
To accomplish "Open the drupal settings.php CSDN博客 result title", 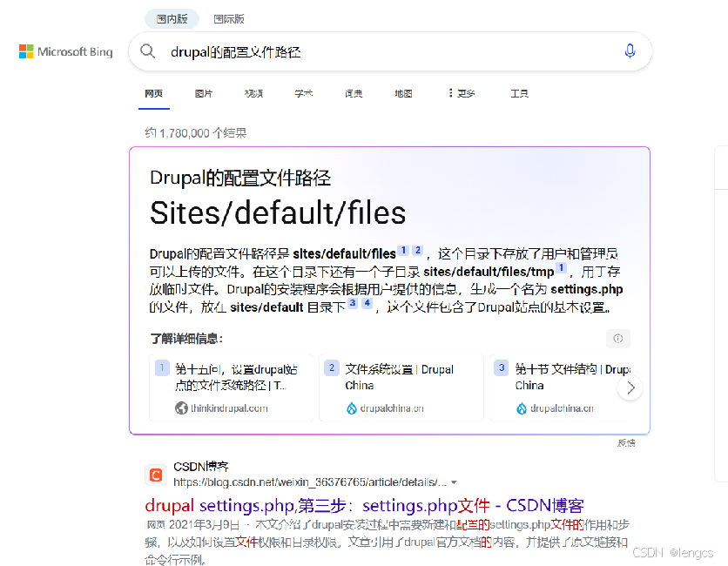I will point(364,505).
